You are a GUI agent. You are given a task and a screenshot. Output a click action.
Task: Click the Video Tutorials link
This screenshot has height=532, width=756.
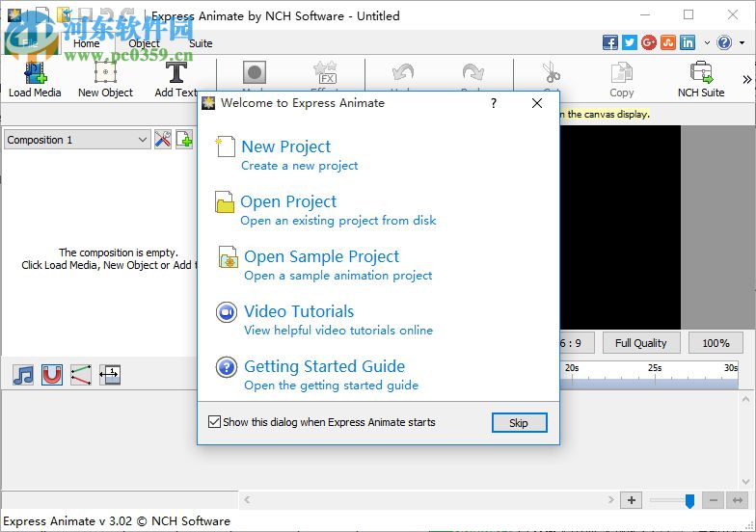coord(299,310)
